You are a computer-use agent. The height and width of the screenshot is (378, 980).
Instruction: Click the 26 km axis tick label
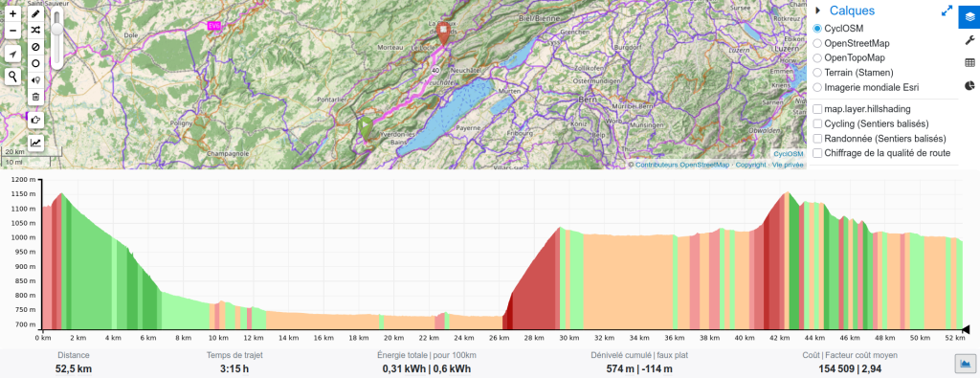pyautogui.click(x=498, y=338)
